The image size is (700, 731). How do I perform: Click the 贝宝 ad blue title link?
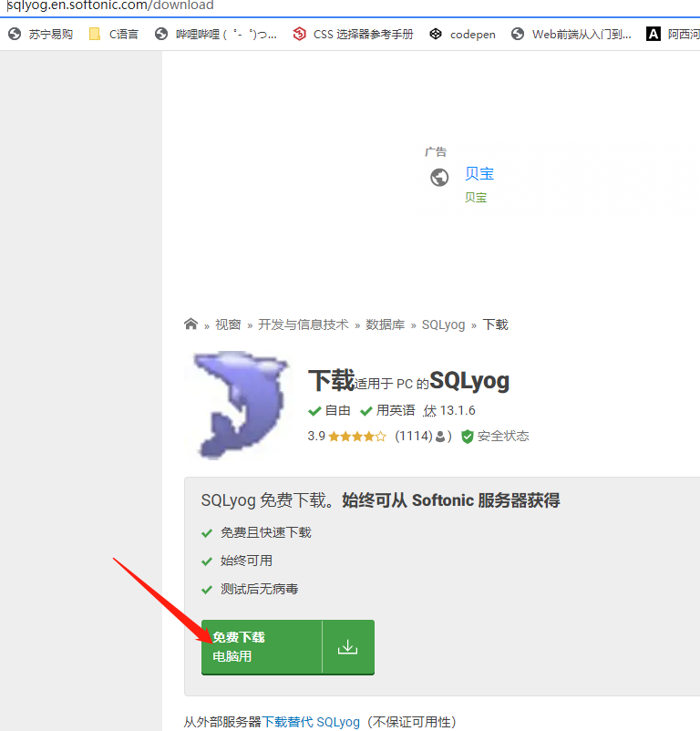pyautogui.click(x=479, y=174)
